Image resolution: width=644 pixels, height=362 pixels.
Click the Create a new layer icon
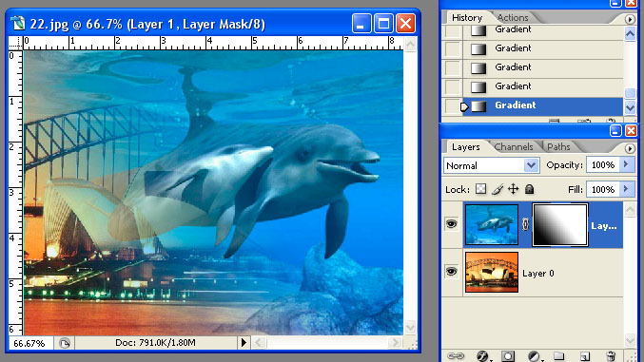click(585, 356)
